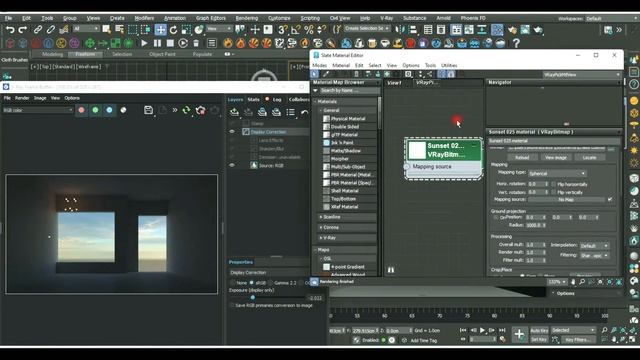The height and width of the screenshot is (360, 640).
Task: Select the arrow Select tool in Slate editor toolbar
Action: pos(314,74)
